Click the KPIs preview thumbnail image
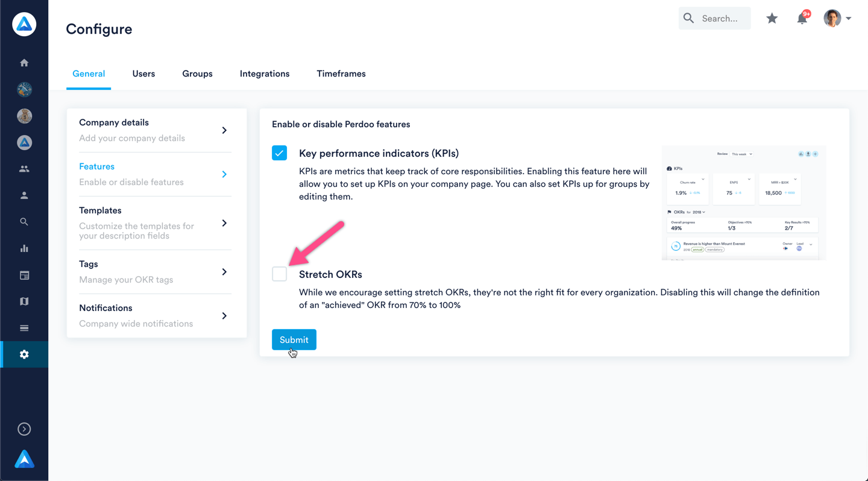The image size is (868, 481). coord(744,203)
